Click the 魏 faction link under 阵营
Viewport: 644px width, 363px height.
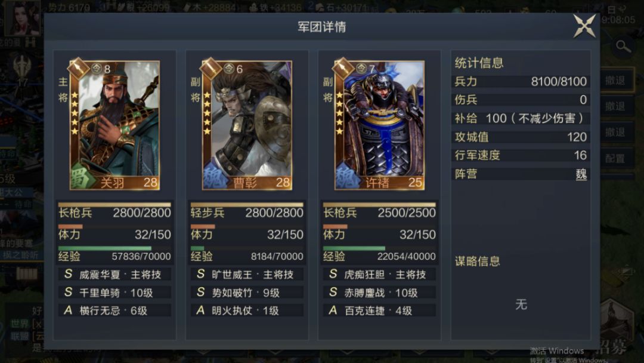tap(581, 174)
